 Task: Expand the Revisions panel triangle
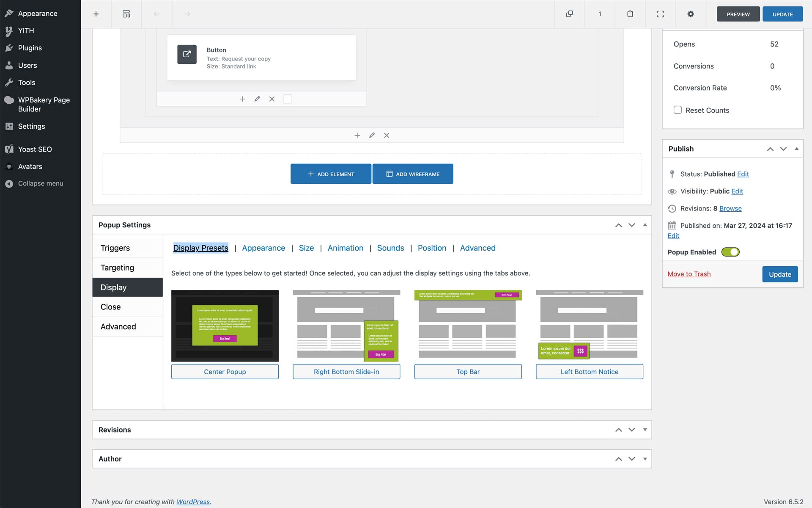point(645,430)
